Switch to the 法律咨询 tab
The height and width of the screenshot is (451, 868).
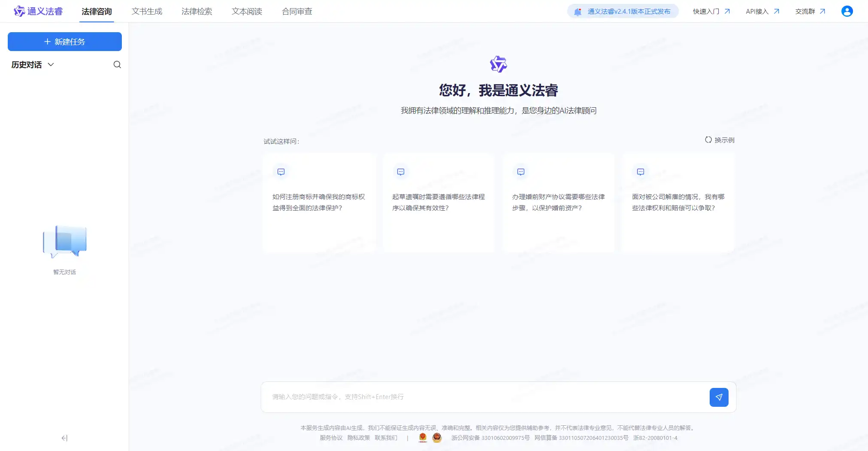pyautogui.click(x=97, y=12)
